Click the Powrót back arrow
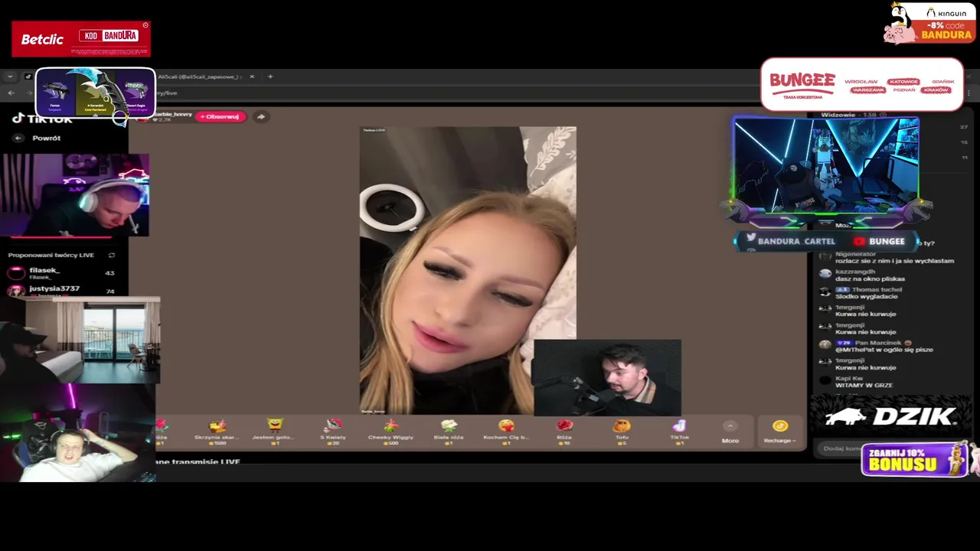The image size is (980, 551). pyautogui.click(x=18, y=138)
